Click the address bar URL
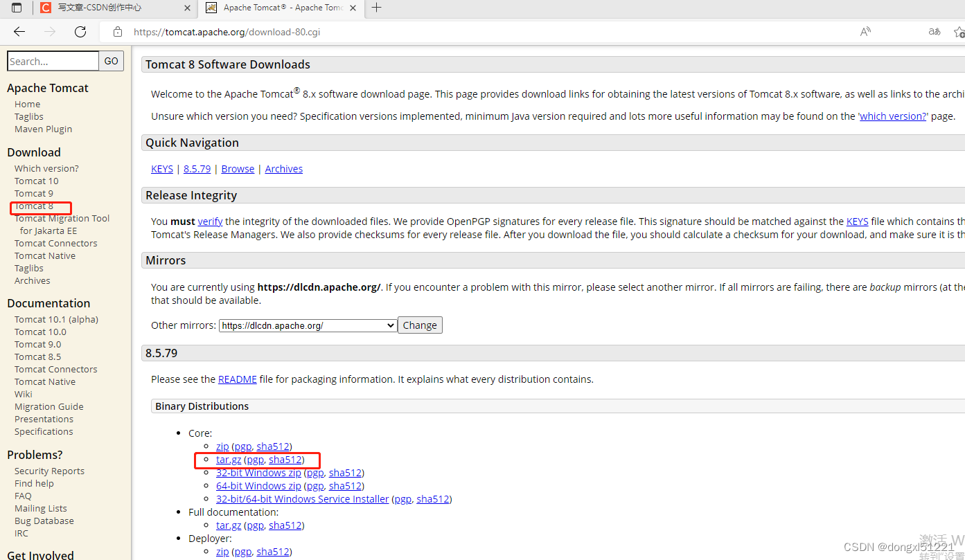The image size is (965, 560). pyautogui.click(x=227, y=32)
